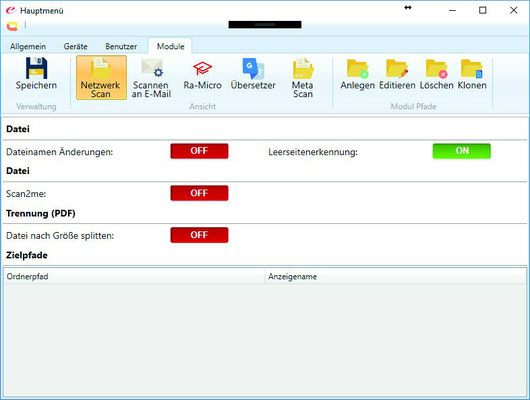Turn off Leerseitenerkennung toggle
The image size is (530, 400).
click(x=461, y=151)
